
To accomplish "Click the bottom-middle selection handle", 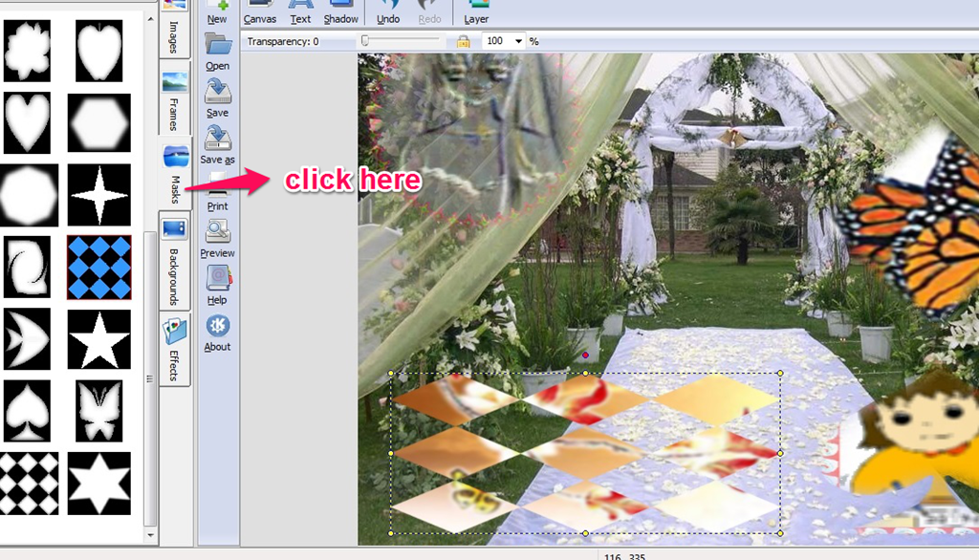I will coord(585,533).
